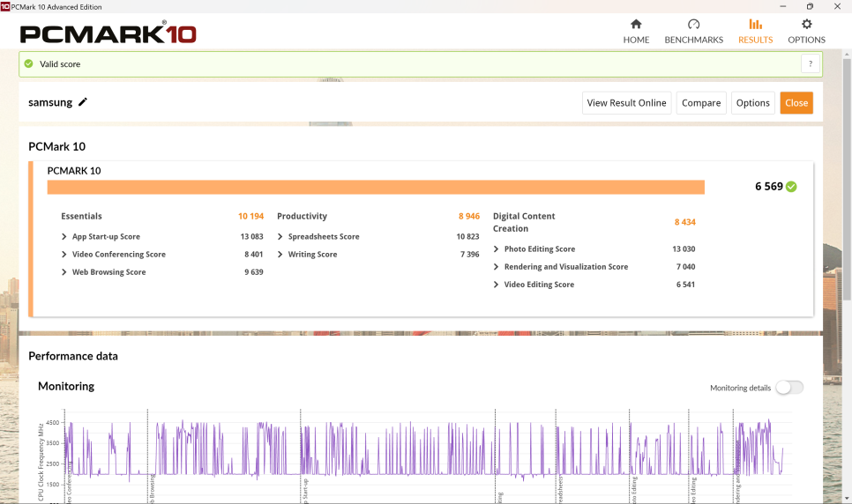Image resolution: width=852 pixels, height=504 pixels.
Task: Click the samsung result name
Action: tap(50, 102)
